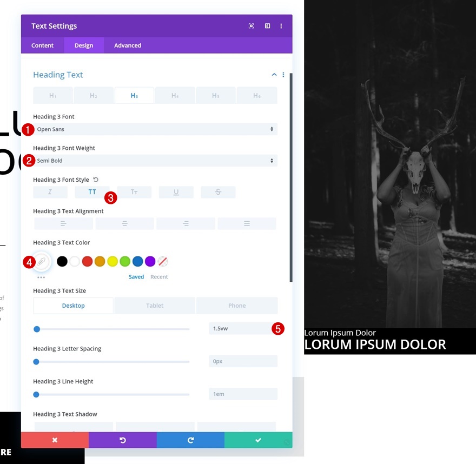Click Heading 3 Letter Spacing slider handle
Screen dimensions: 476x464
click(36, 362)
